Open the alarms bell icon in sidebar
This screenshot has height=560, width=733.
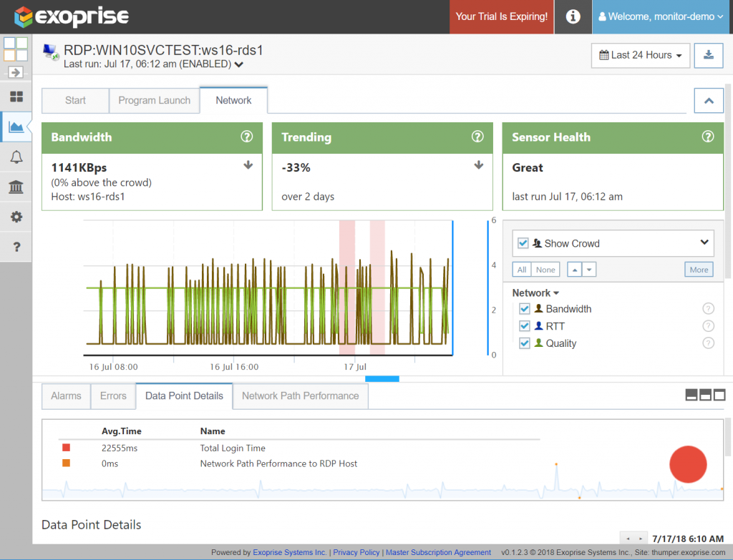tap(16, 157)
